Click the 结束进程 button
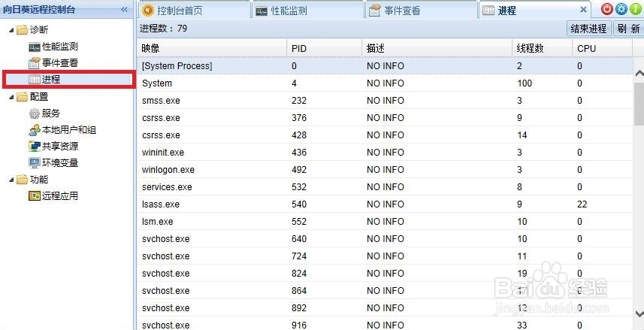Viewport: 644px width, 330px height. click(x=588, y=29)
